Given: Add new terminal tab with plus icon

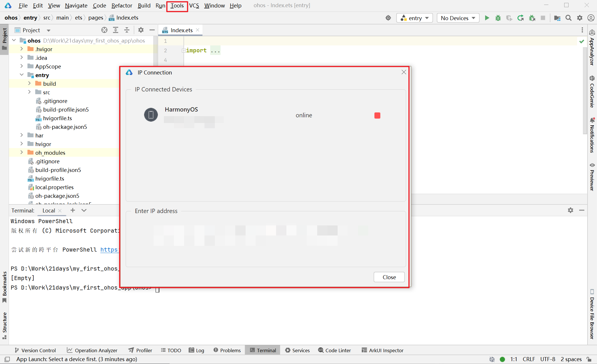Looking at the screenshot, I should [73, 210].
